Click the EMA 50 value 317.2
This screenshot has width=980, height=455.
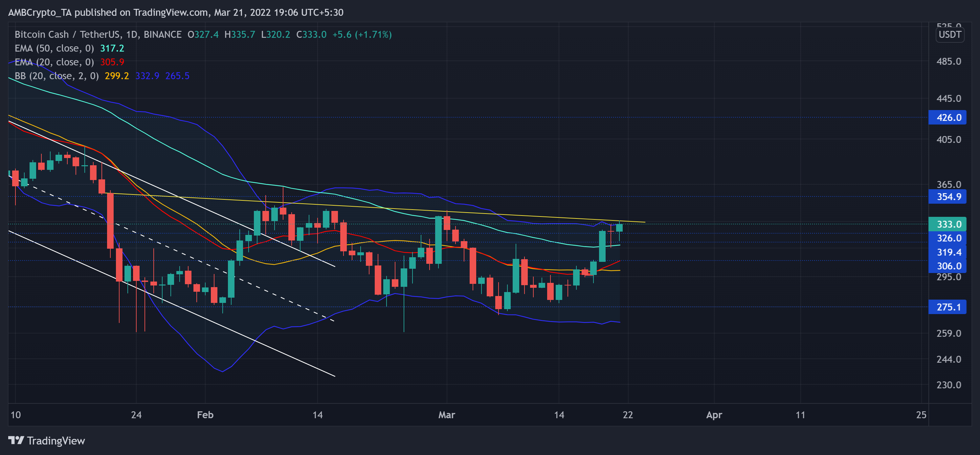pos(112,48)
